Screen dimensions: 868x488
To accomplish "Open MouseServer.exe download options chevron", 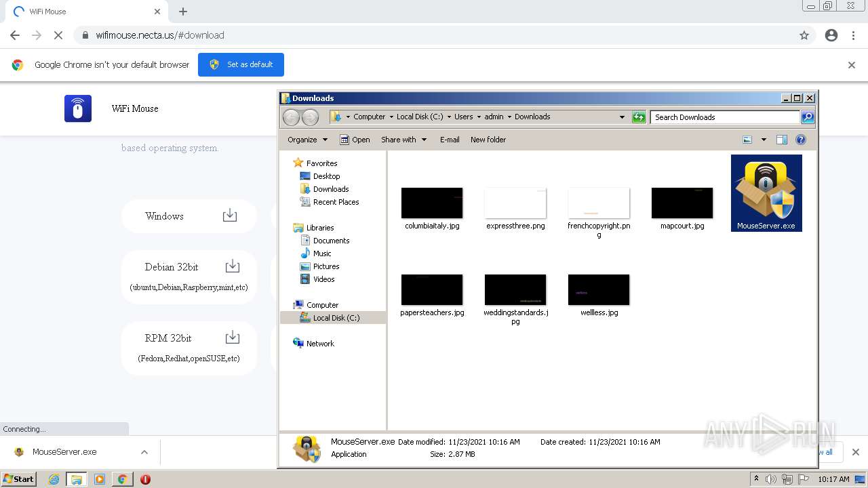I will point(144,452).
